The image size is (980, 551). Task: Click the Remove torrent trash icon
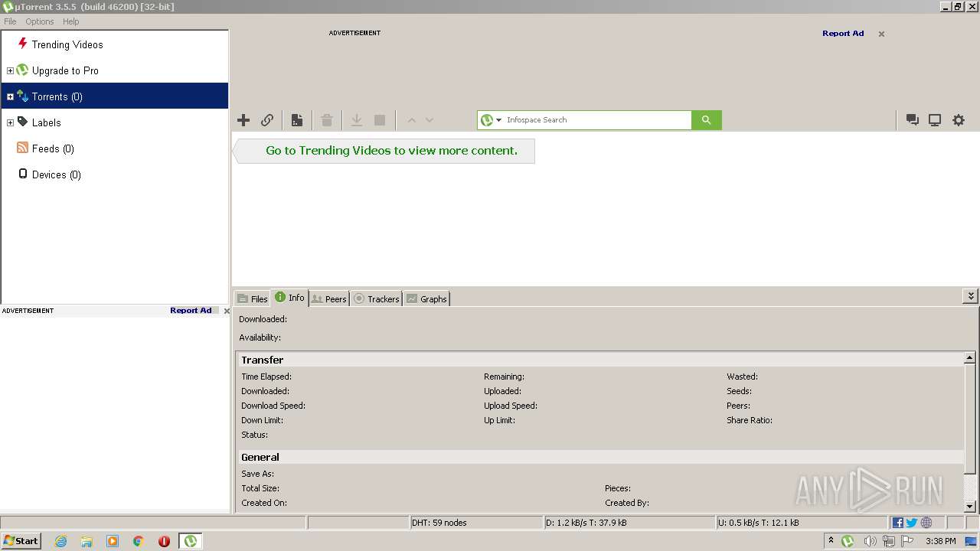pyautogui.click(x=327, y=120)
